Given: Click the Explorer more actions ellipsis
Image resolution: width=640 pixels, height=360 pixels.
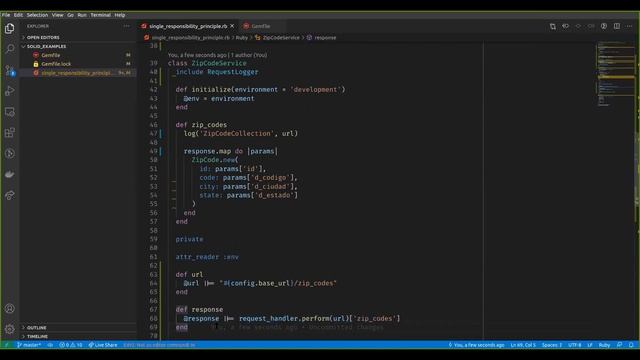Looking at the screenshot, I should click(127, 26).
